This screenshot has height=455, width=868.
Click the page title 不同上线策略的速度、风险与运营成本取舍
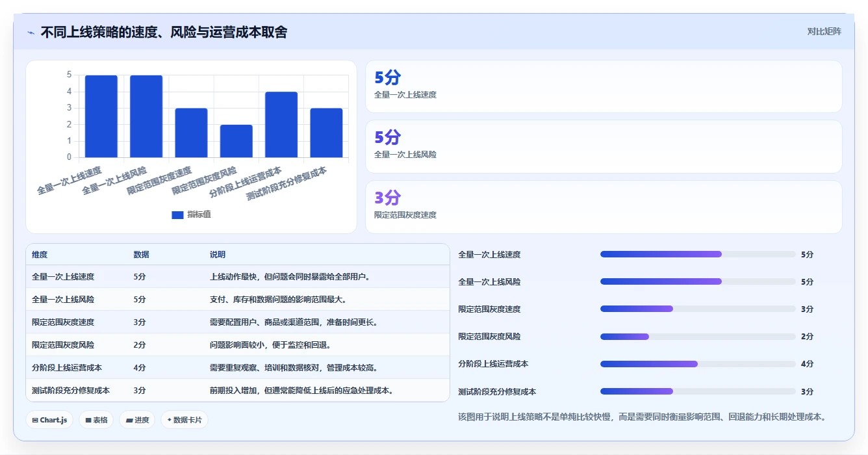[164, 32]
